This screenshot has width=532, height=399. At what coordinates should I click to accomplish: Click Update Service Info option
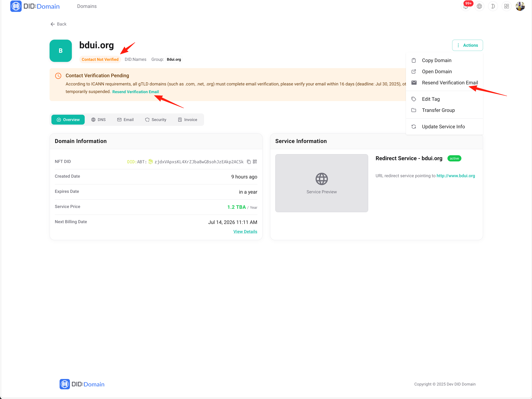point(443,127)
